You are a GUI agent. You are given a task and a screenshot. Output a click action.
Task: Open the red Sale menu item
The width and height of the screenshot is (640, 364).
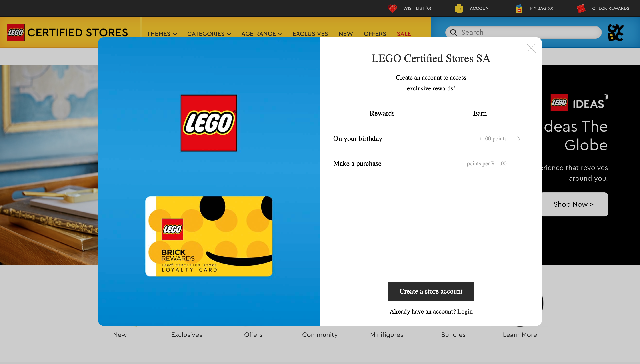[x=404, y=34]
